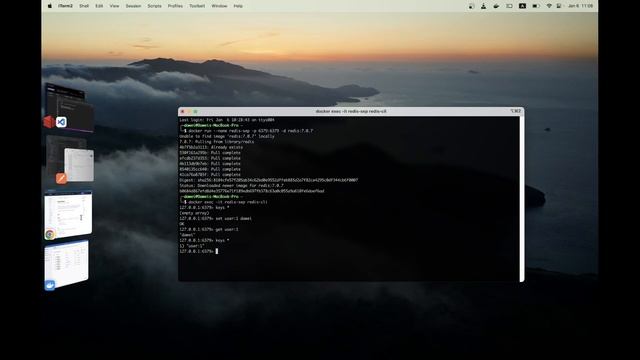Click the orange pencil app icon

[61, 178]
